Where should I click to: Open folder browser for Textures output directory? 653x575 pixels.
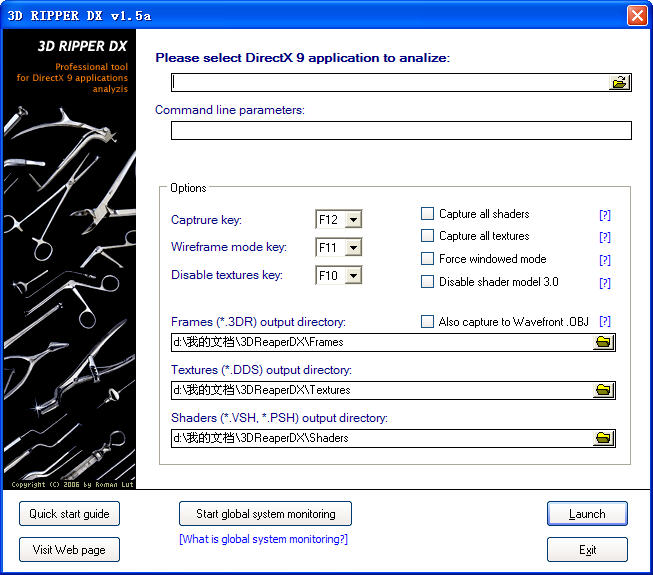point(603,390)
